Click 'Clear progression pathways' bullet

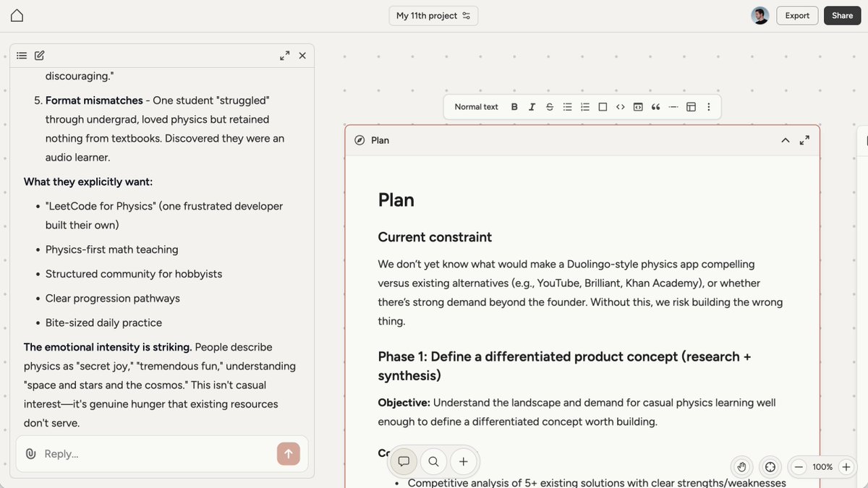pyautogui.click(x=113, y=299)
